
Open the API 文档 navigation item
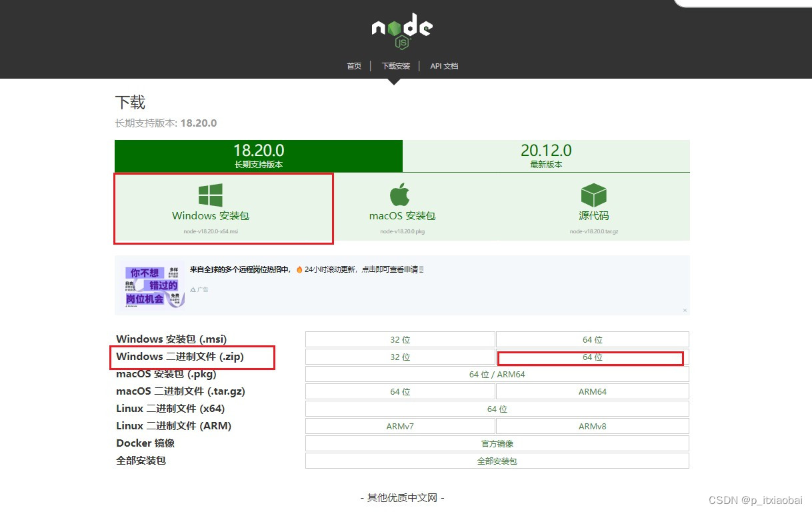(444, 66)
